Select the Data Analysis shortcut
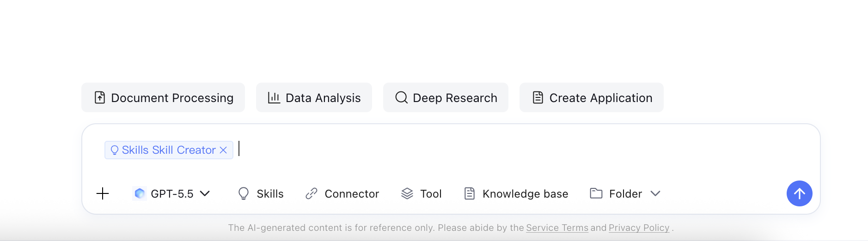 [x=314, y=97]
